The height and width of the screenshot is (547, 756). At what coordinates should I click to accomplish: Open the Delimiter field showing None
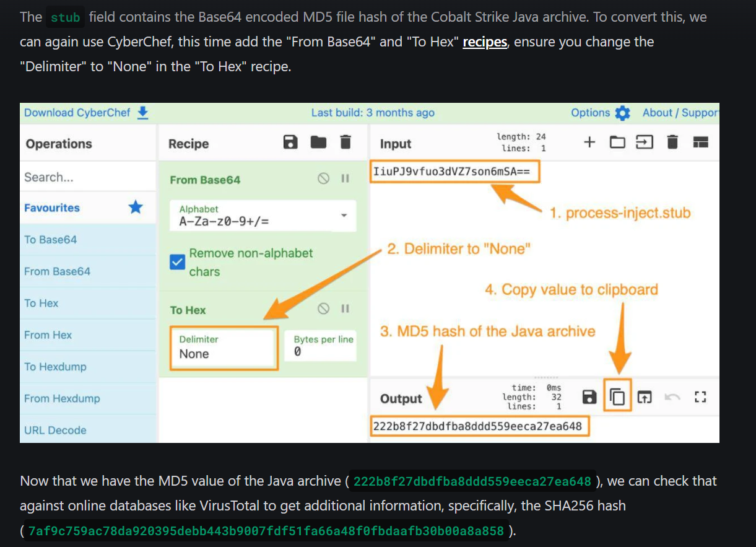[224, 348]
